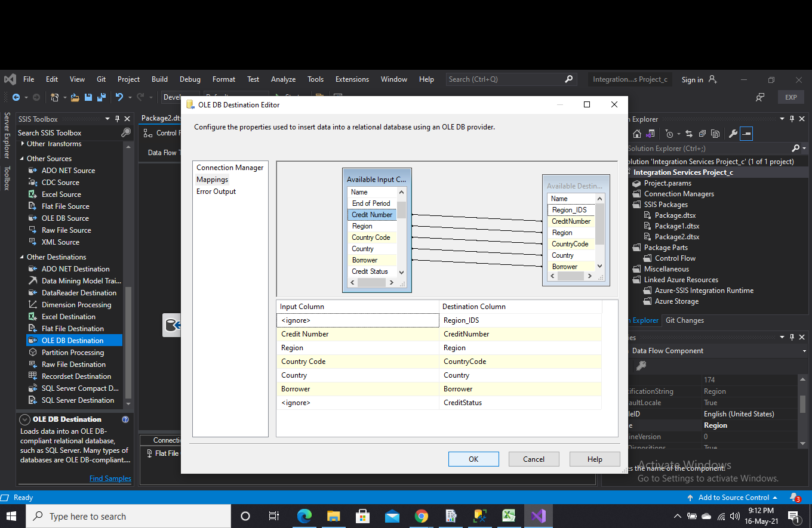Click OK in Destination Editor
812x528 pixels.
tap(473, 459)
